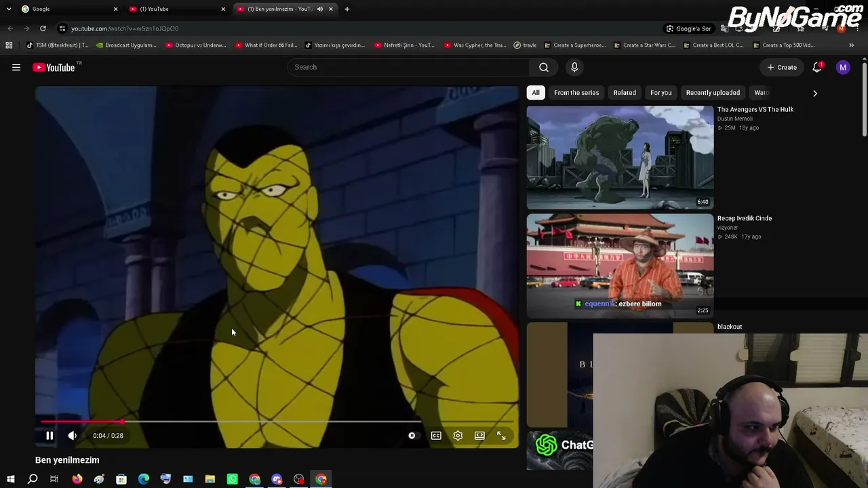Image resolution: width=868 pixels, height=488 pixels.
Task: Select the For you filter chip
Action: point(660,92)
